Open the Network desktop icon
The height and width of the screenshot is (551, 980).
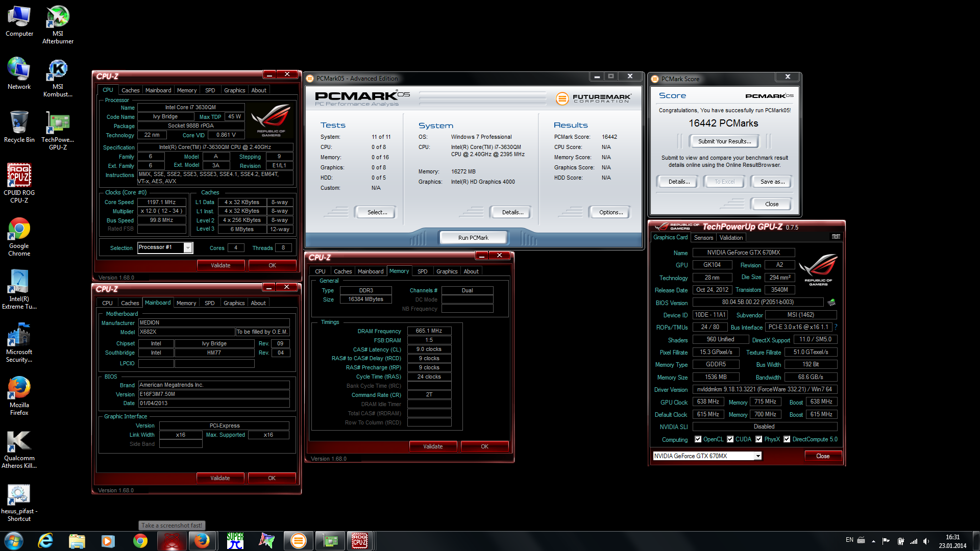(x=19, y=74)
